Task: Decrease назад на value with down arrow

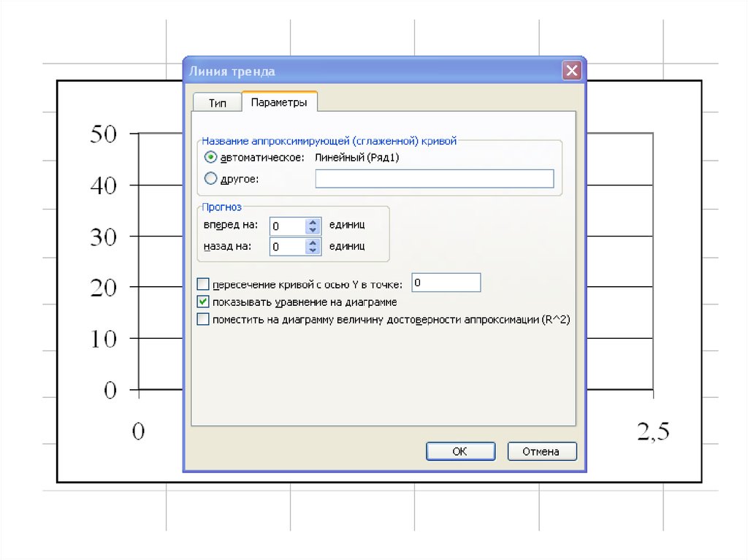Action: (x=313, y=251)
